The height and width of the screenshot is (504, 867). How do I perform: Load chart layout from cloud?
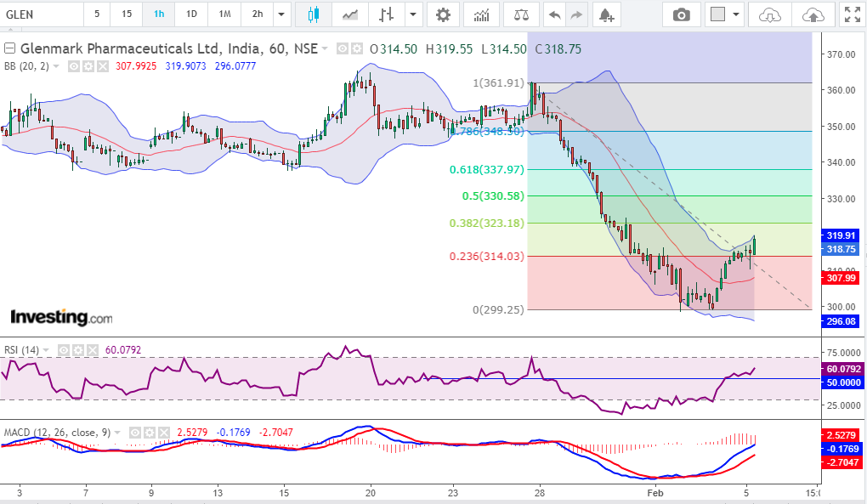click(770, 14)
